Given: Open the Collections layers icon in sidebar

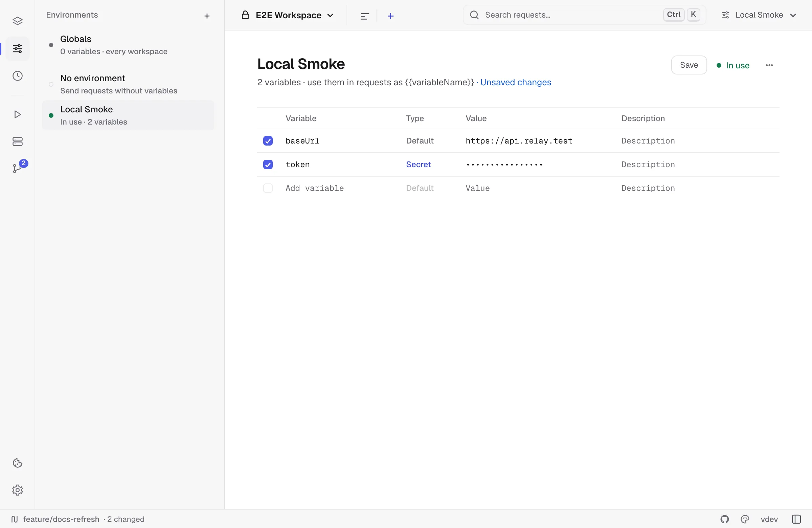Looking at the screenshot, I should pyautogui.click(x=17, y=21).
